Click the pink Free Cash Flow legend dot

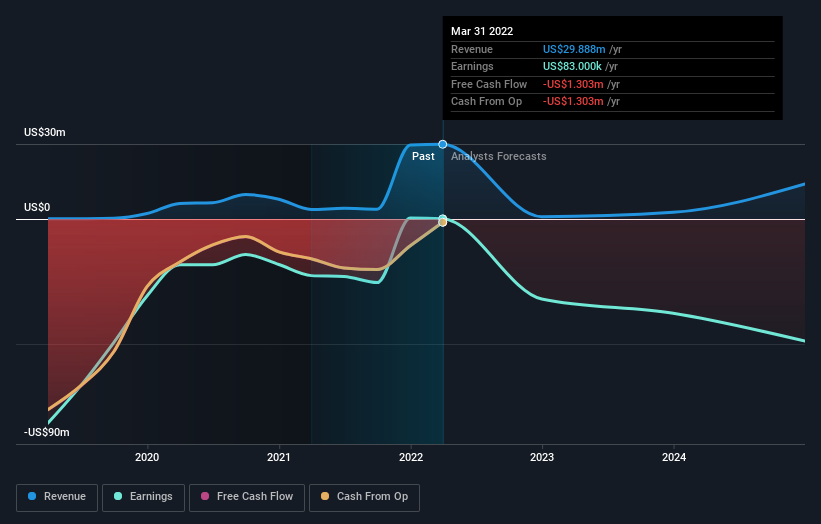[x=205, y=496]
